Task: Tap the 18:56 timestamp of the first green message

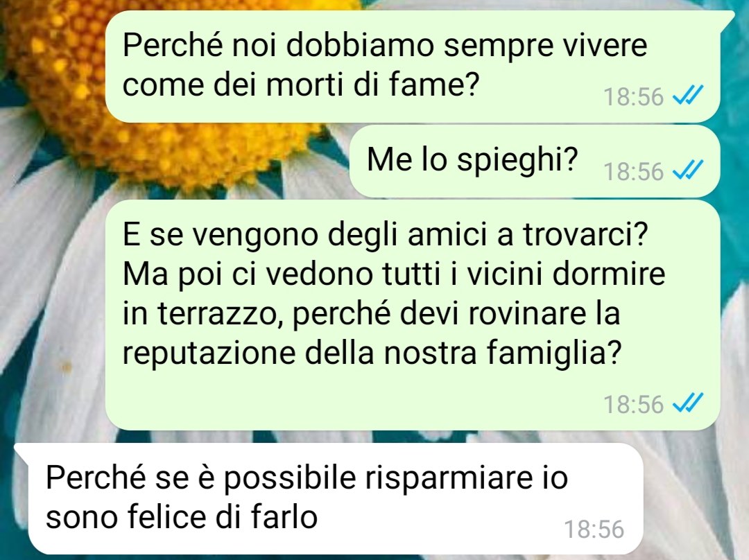Action: point(633,96)
